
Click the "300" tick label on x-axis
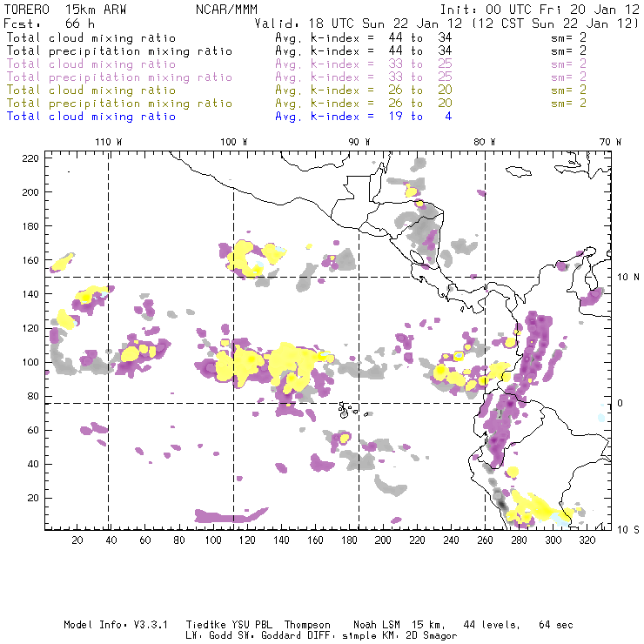pyautogui.click(x=553, y=540)
